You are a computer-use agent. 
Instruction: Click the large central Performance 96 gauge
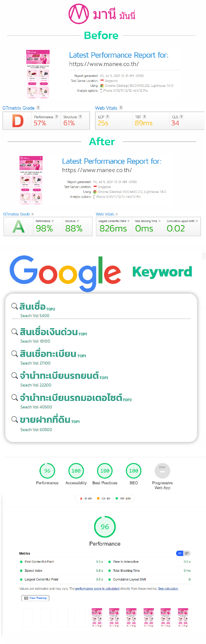(x=105, y=527)
